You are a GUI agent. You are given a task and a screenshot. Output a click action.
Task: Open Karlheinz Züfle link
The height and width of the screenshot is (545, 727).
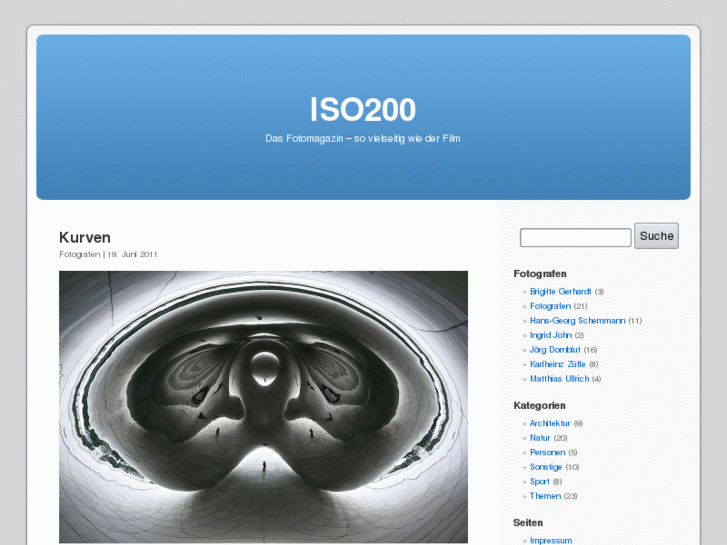point(557,364)
